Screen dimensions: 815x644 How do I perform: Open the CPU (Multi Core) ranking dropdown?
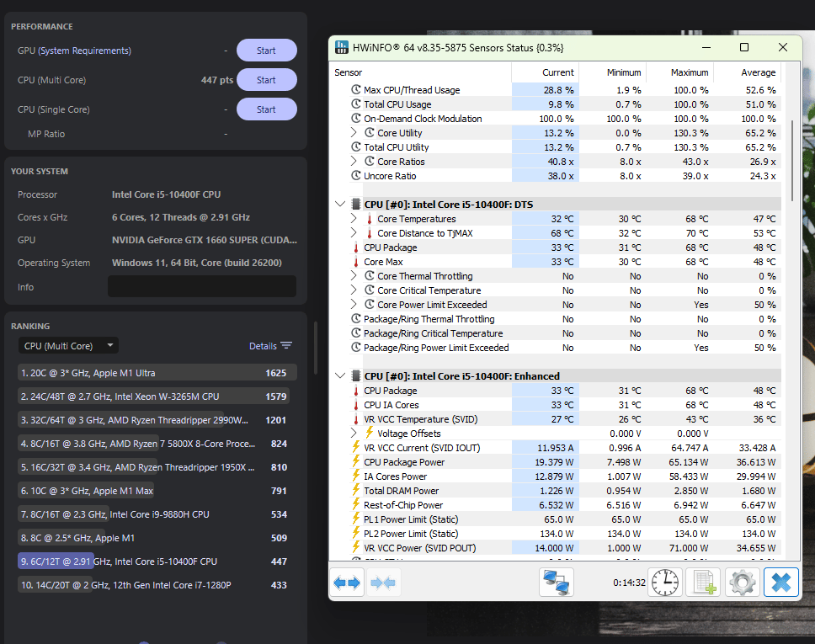tap(68, 346)
